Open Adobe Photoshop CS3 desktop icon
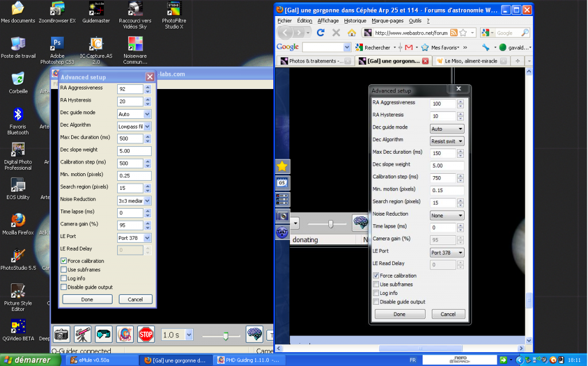 [x=57, y=50]
